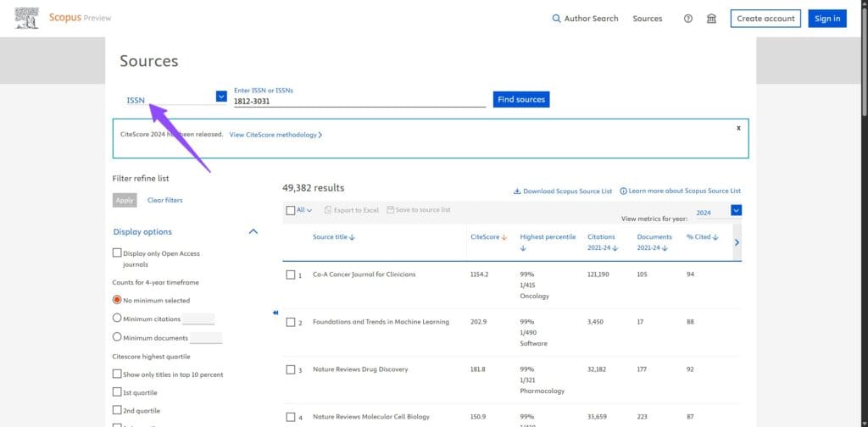Click the ISSN input field
Screen dimensions: 868x427
click(x=359, y=101)
